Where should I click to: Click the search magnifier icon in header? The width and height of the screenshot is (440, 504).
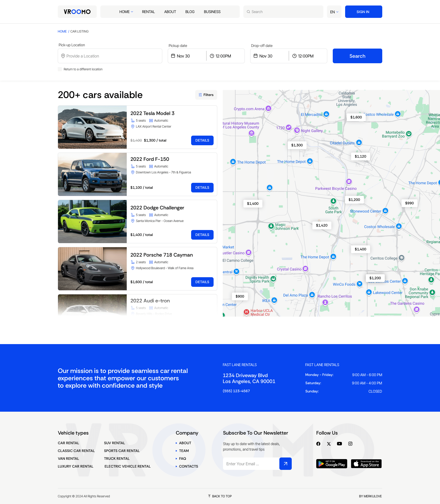tap(249, 11)
